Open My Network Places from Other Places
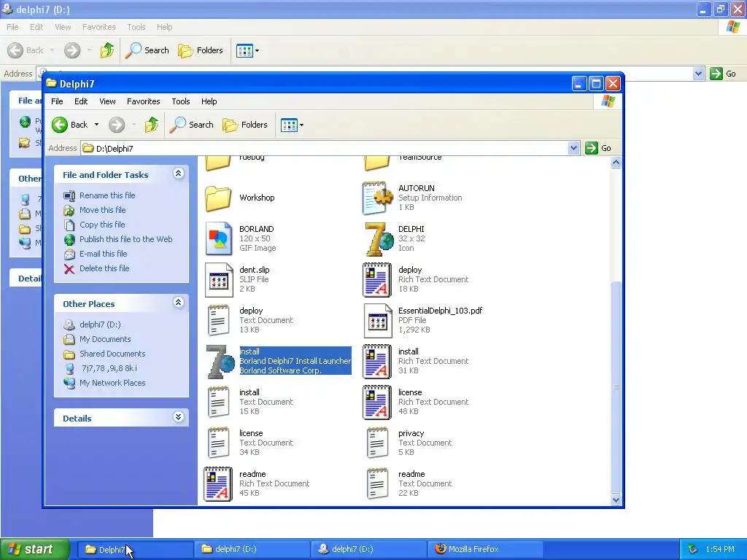747x560 pixels. (112, 383)
